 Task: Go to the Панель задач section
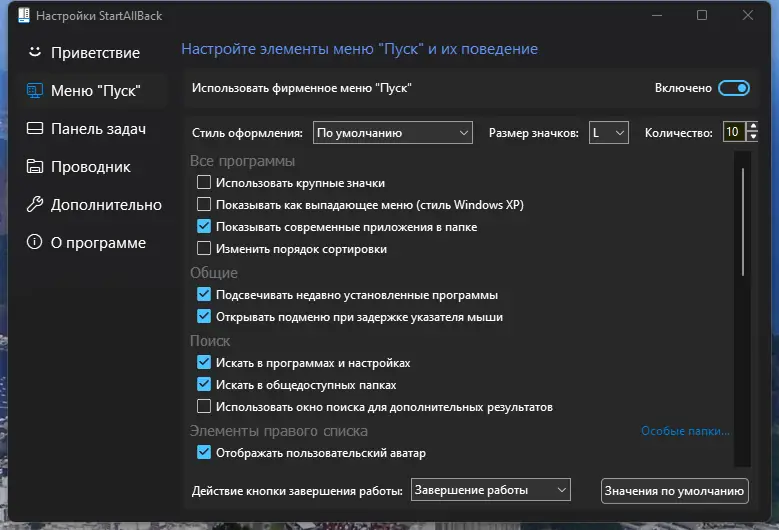pos(98,129)
